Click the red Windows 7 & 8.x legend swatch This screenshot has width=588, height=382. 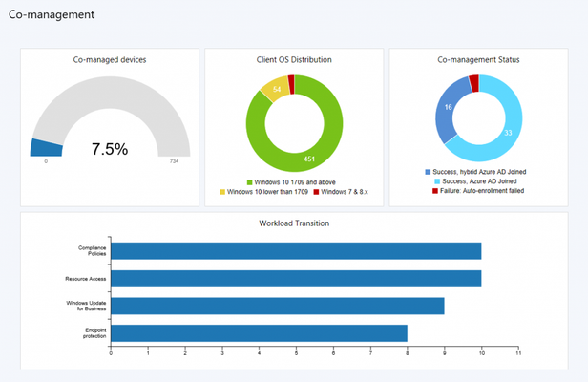pos(316,192)
